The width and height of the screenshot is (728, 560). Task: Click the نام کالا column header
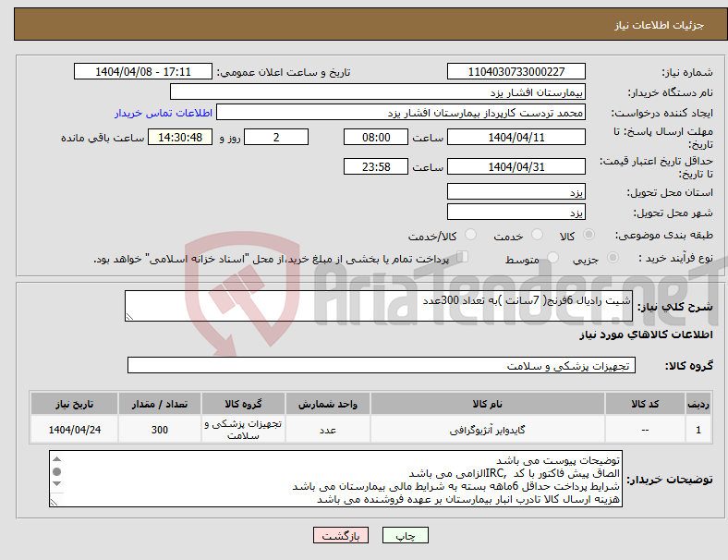pos(488,404)
